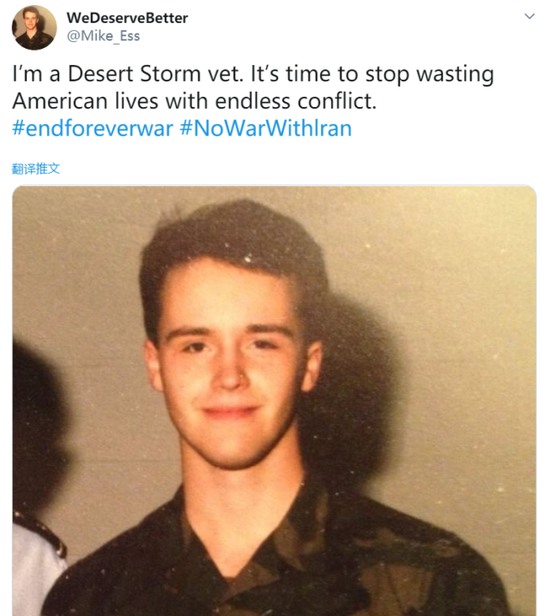This screenshot has height=616, width=550.
Task: Search tweets tagged NoWarWithIran
Action: (266, 128)
